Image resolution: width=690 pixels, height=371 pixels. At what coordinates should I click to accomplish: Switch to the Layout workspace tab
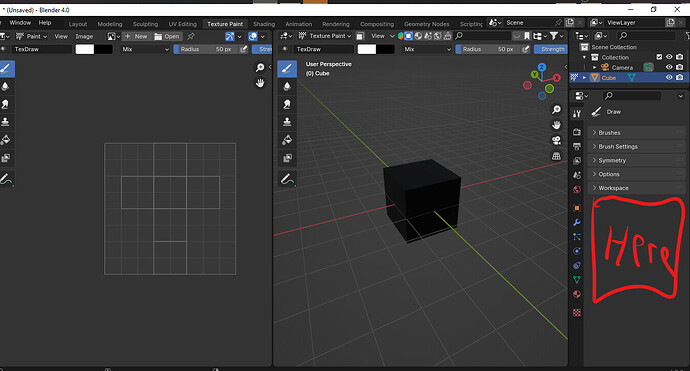(78, 24)
